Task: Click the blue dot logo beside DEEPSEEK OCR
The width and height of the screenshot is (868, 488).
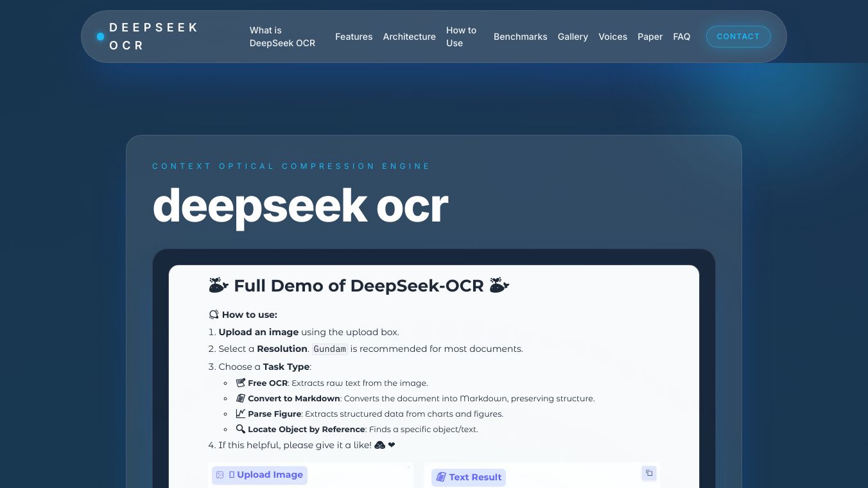Action: pyautogui.click(x=100, y=37)
